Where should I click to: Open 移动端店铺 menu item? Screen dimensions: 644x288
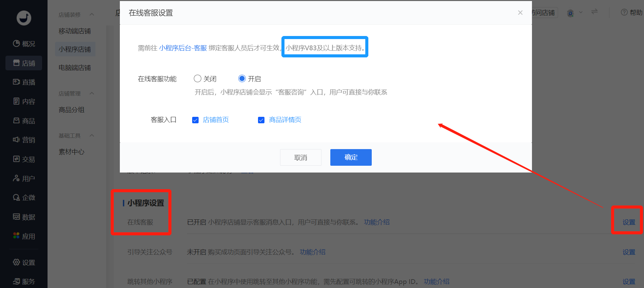(x=75, y=31)
